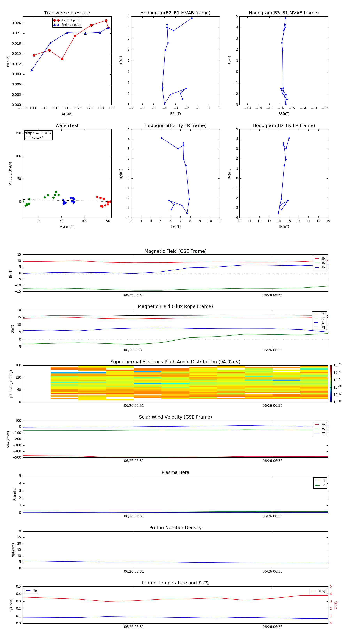
Task: Click the 'Magnetic Field (Flux Rope Frame)' title
Action: [x=175, y=307]
